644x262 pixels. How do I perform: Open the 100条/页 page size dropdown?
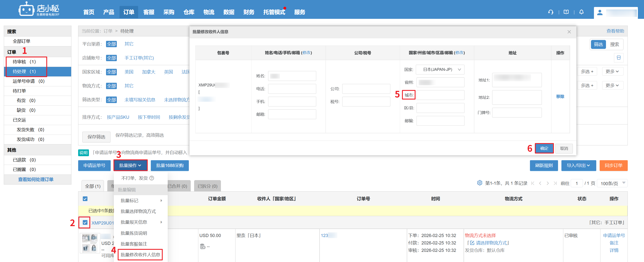(x=612, y=183)
